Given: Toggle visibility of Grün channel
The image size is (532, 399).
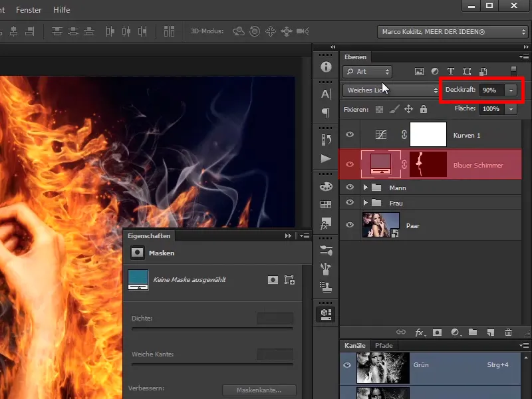Looking at the screenshot, I should [347, 365].
